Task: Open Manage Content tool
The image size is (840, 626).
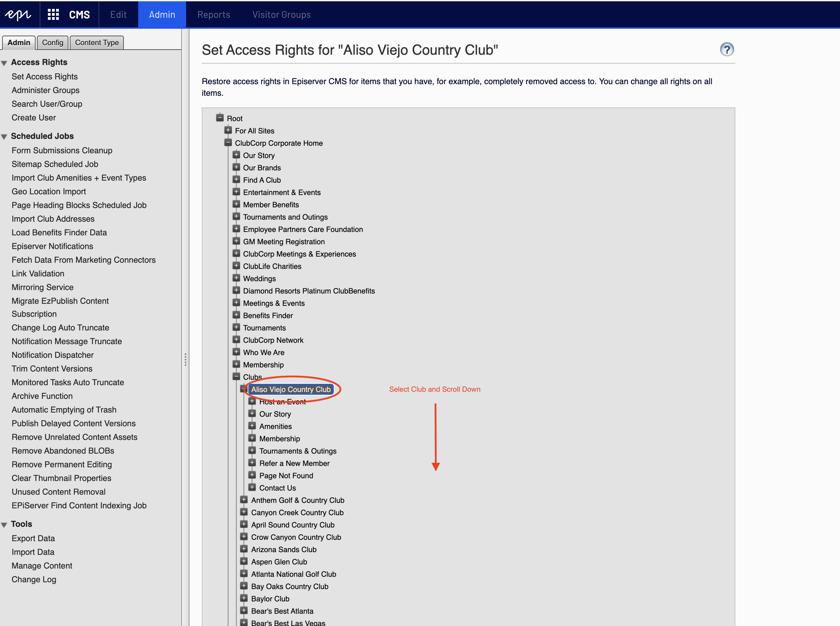Action: pyautogui.click(x=42, y=566)
